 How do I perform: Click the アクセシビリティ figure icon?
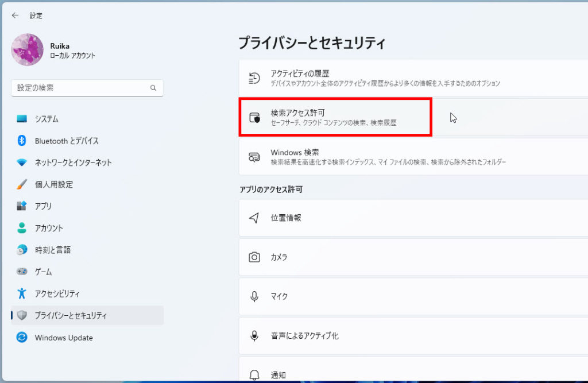(x=22, y=293)
